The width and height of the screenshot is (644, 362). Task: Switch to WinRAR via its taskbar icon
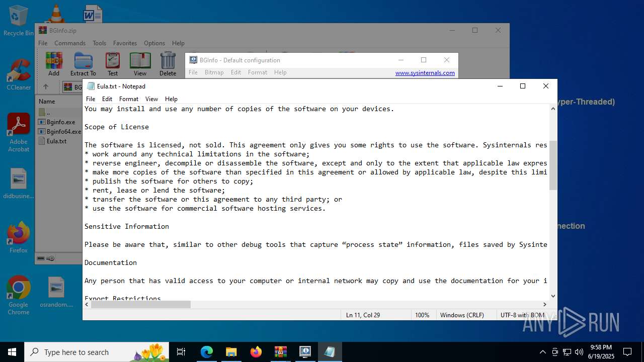(x=280, y=352)
